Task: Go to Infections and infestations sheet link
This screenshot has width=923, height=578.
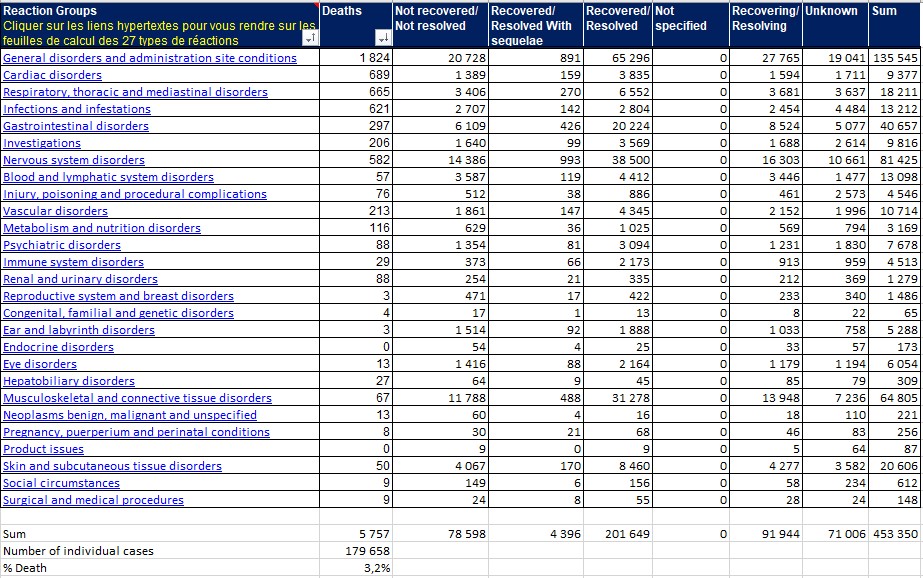Action: click(77, 109)
